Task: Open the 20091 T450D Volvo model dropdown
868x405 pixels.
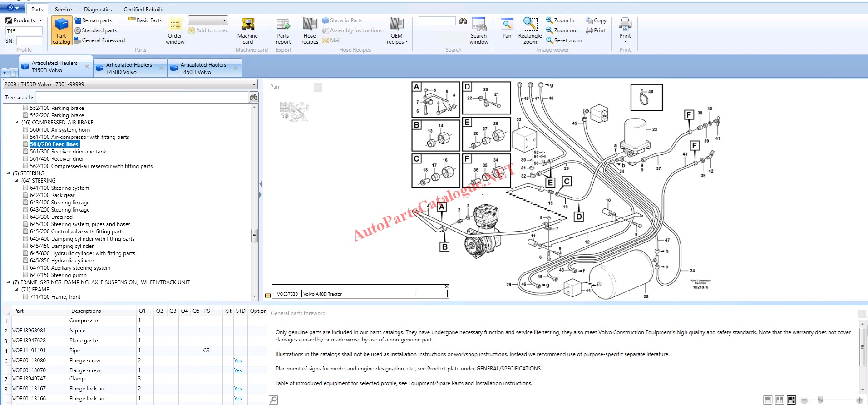Action: click(x=254, y=84)
